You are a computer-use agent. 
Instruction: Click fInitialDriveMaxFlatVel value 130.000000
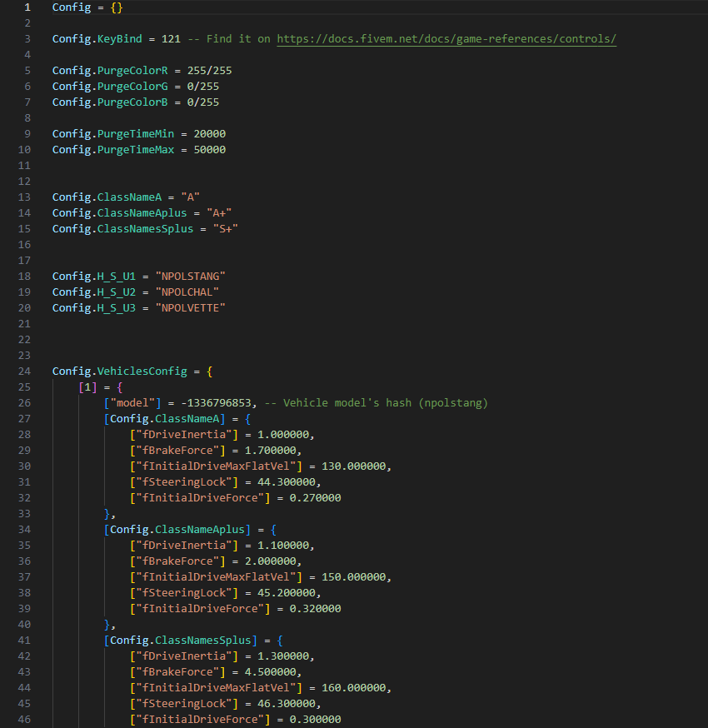coord(354,466)
